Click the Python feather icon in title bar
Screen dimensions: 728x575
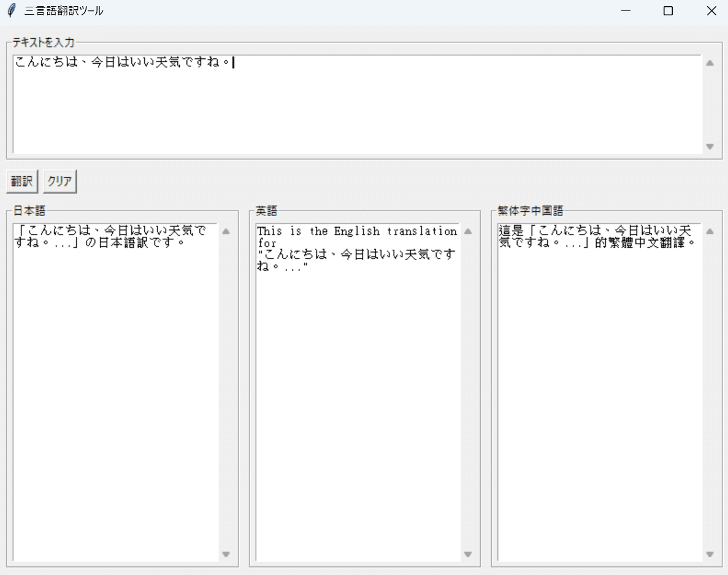tap(10, 10)
